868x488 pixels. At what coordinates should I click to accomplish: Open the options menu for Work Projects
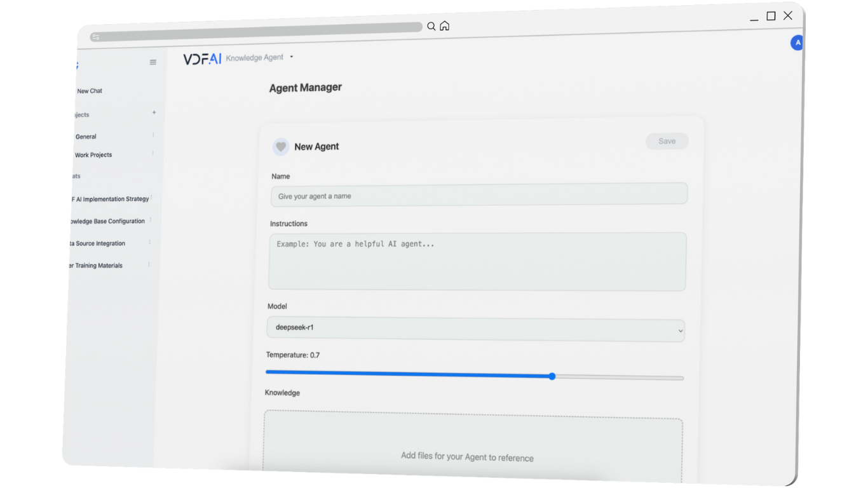[153, 154]
